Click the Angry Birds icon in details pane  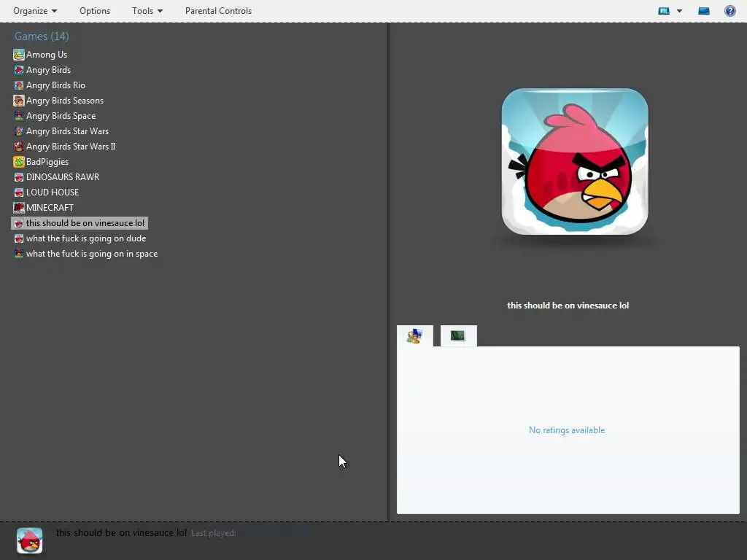(x=29, y=540)
